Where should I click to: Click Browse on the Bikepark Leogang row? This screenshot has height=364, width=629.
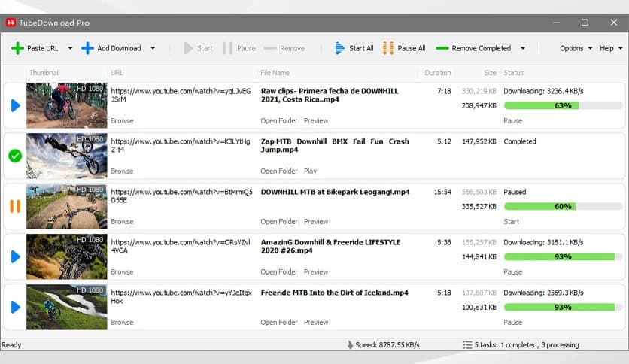[x=122, y=221]
